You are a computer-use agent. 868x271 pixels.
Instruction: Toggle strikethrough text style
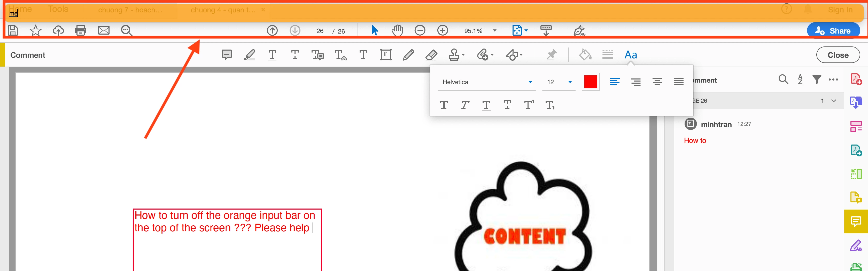[x=507, y=105]
